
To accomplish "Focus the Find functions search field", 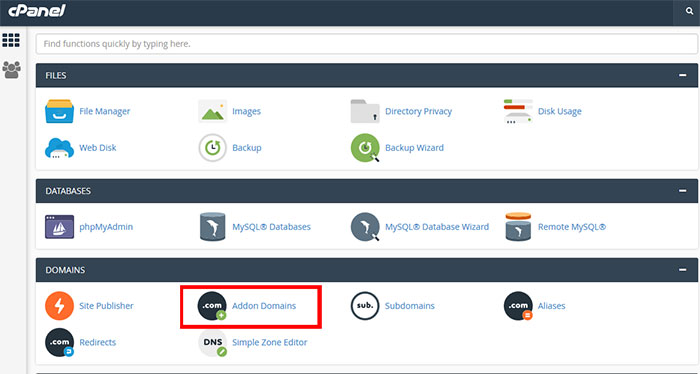I will coord(367,44).
